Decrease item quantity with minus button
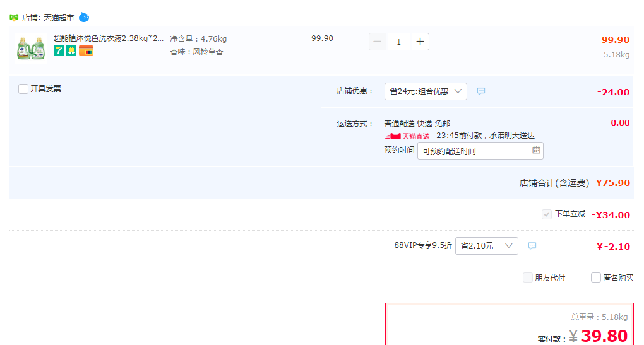 click(378, 42)
